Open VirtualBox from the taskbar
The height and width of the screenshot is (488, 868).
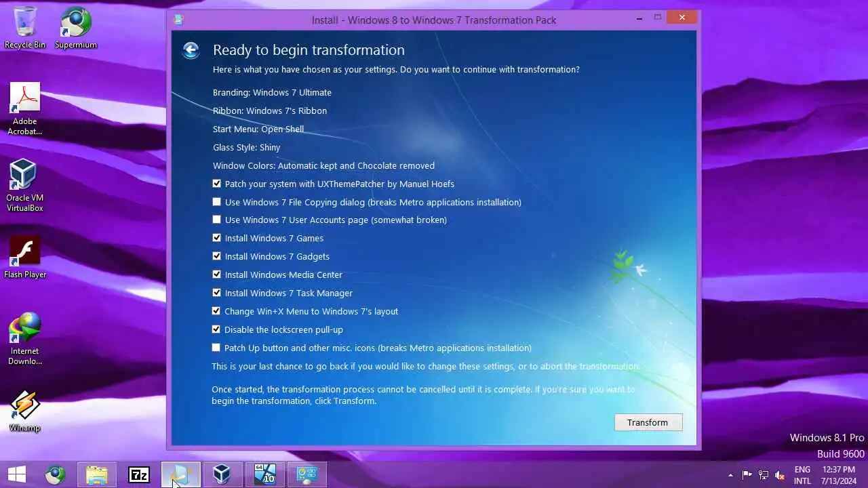click(222, 474)
